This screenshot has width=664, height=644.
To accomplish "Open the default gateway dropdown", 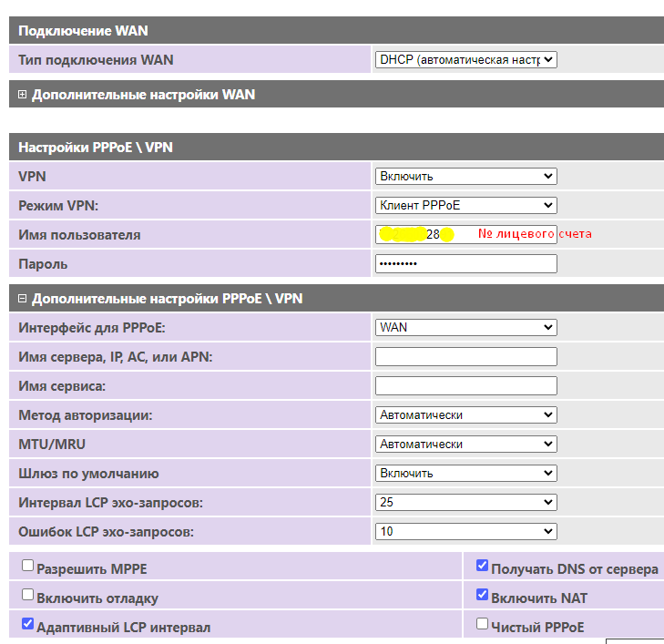I will (465, 473).
